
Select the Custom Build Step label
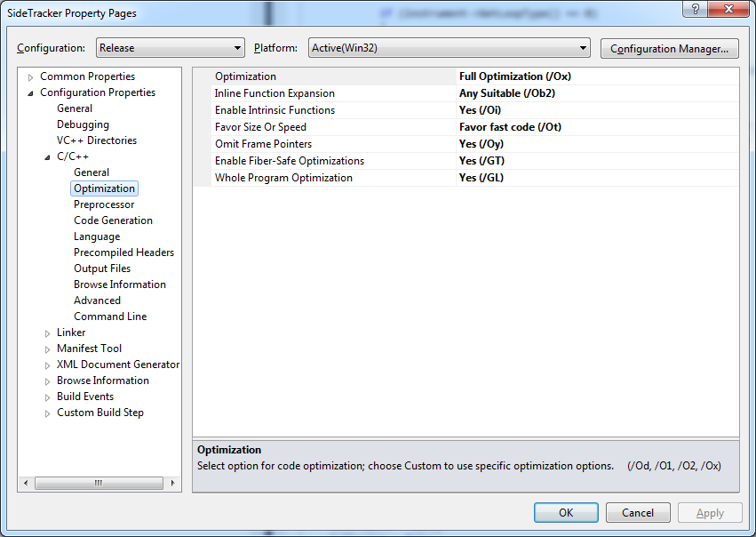click(99, 413)
